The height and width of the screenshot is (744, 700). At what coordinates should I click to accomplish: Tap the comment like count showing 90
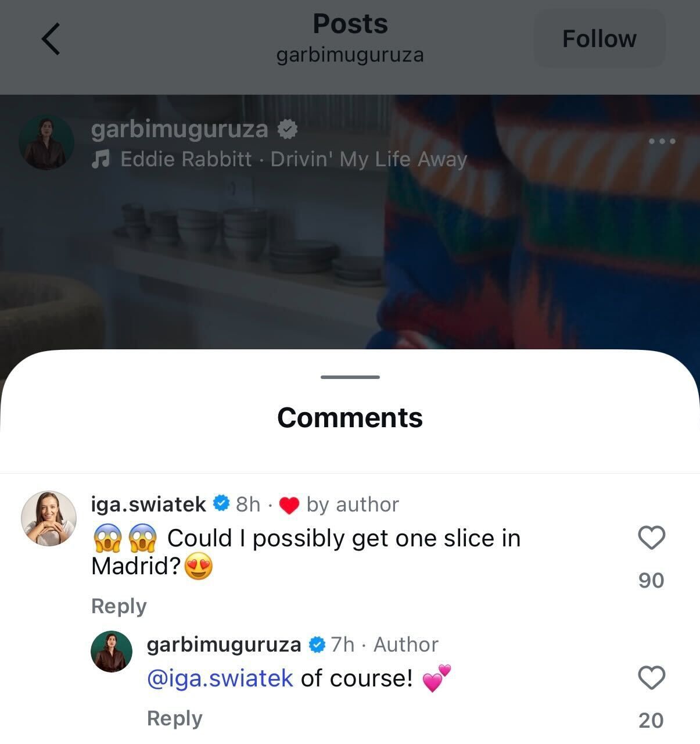652,580
